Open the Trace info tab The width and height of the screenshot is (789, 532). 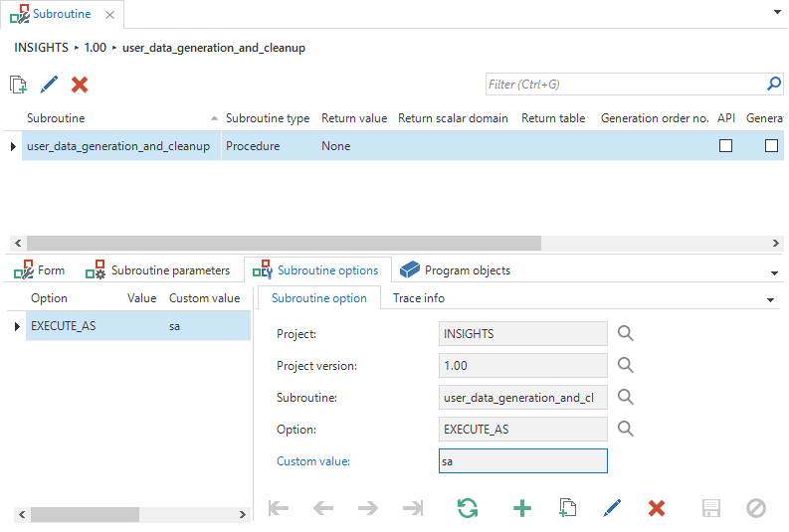pos(418,298)
